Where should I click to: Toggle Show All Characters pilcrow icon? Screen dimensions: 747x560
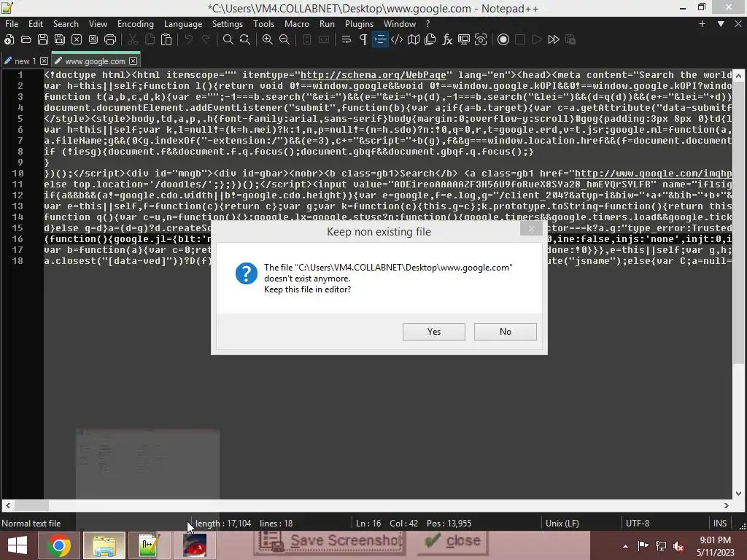click(363, 39)
